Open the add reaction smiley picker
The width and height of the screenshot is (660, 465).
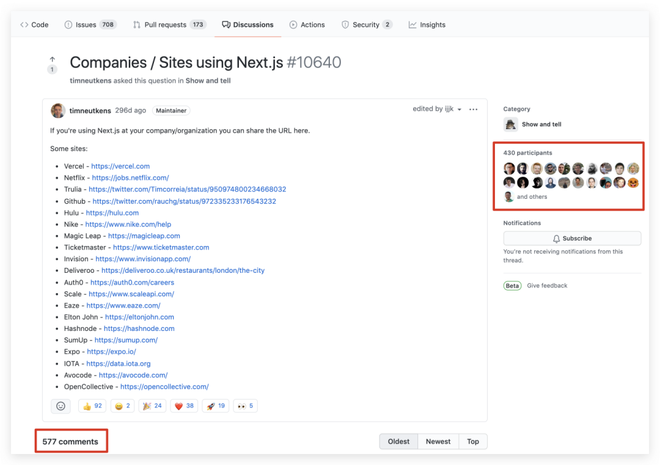(x=61, y=406)
